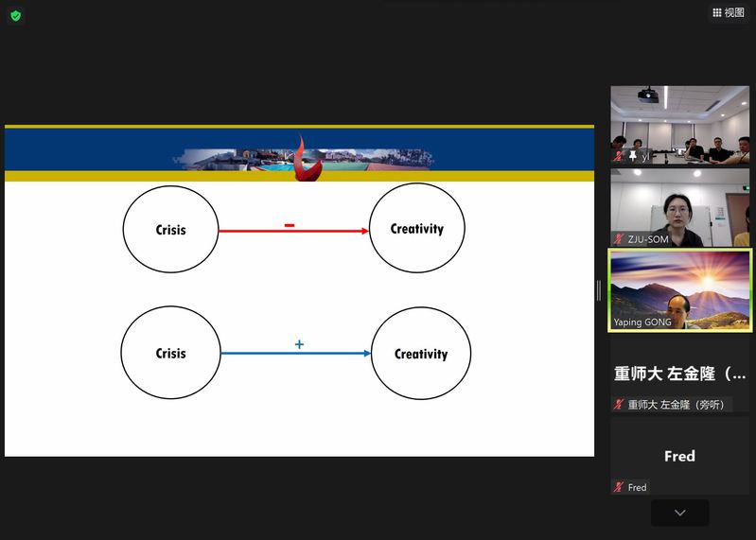The image size is (756, 540).
Task: Open the 视图 view layout menu
Action: (728, 12)
